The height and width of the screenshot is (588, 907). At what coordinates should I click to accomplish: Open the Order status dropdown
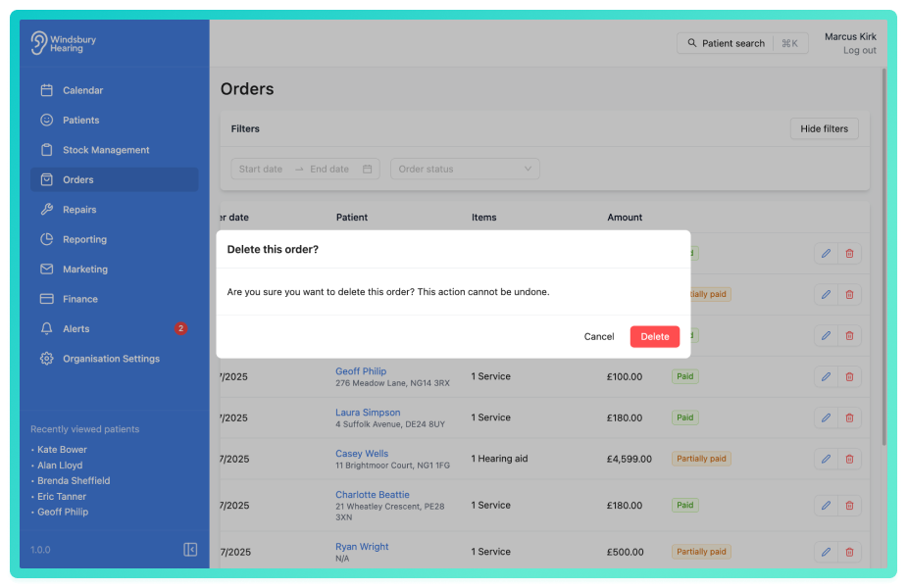tap(465, 169)
